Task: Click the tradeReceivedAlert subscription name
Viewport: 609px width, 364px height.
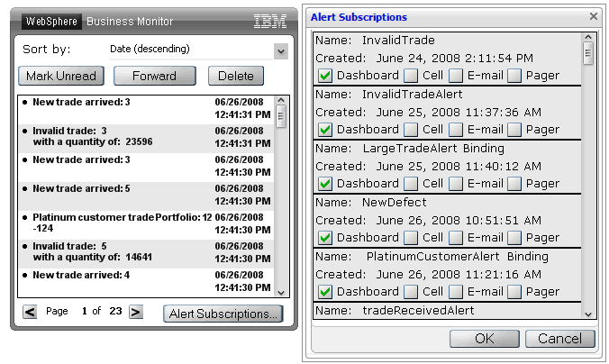Action: coord(418,310)
